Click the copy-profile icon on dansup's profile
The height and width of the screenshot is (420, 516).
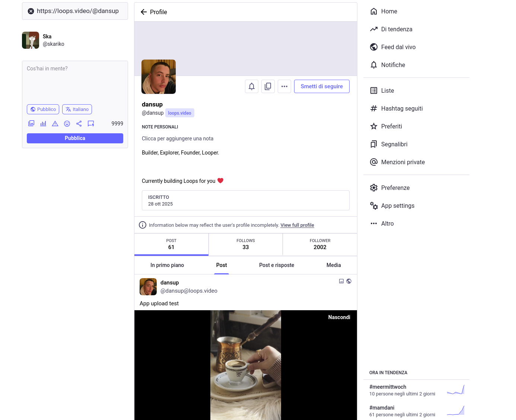point(268,86)
